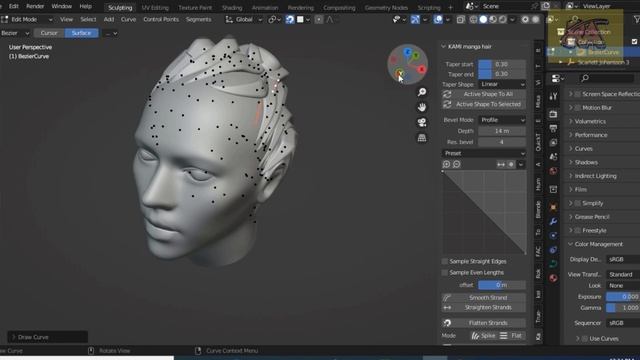Click the zoom view magnifier icon
This screenshot has width=640, height=360.
coord(422,92)
